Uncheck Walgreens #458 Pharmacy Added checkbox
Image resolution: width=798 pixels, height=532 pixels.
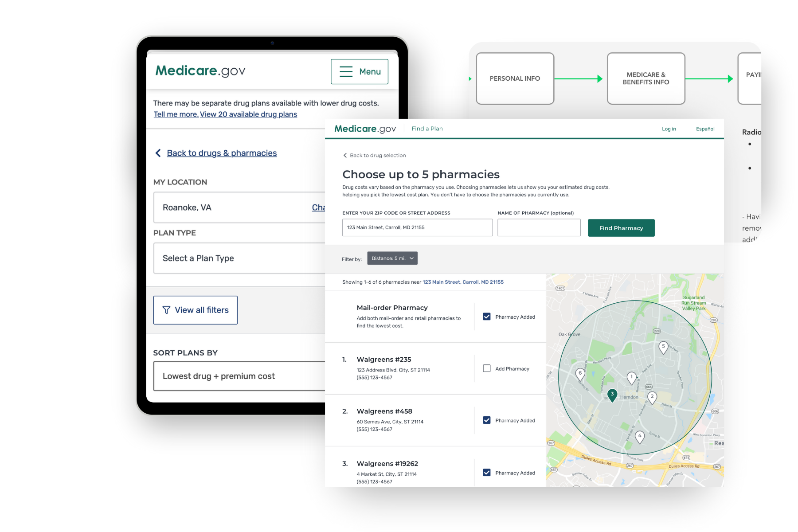click(487, 420)
